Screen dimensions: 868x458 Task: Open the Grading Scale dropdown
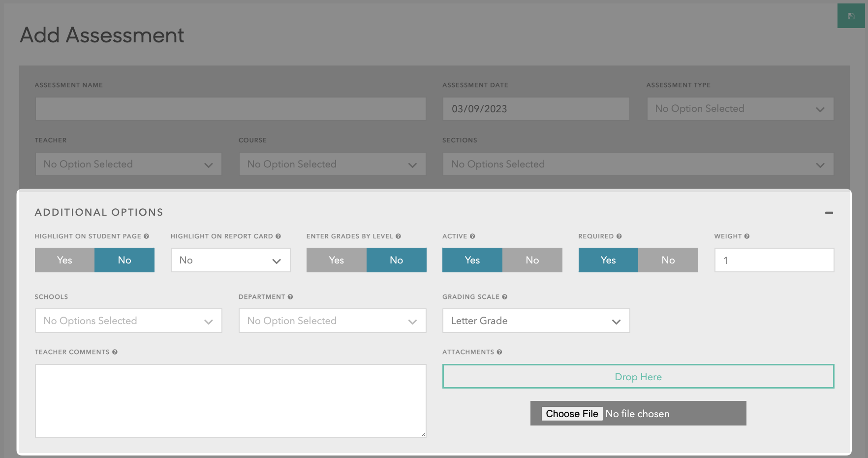click(x=536, y=321)
